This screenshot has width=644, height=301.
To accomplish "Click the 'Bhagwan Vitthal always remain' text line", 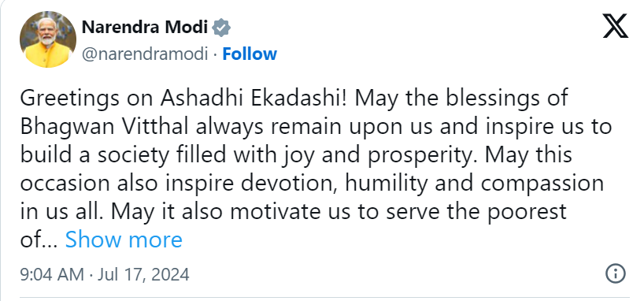I will (182, 127).
